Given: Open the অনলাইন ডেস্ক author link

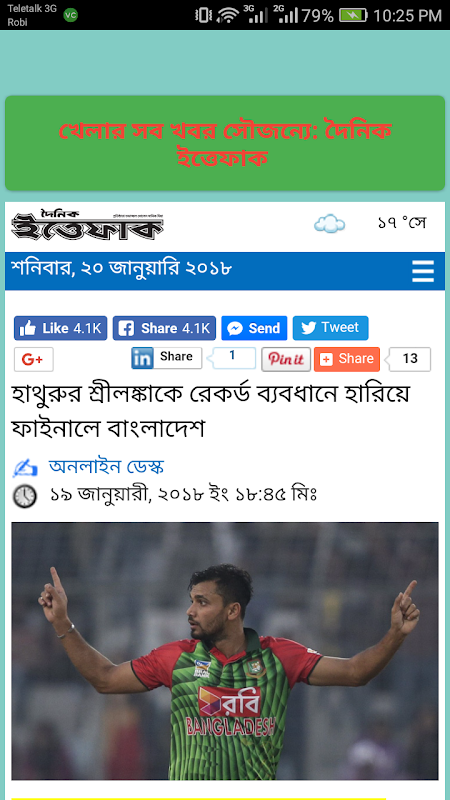Looking at the screenshot, I should (106, 466).
